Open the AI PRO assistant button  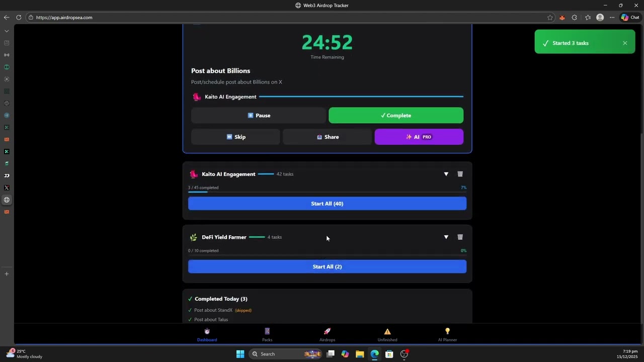click(x=419, y=137)
